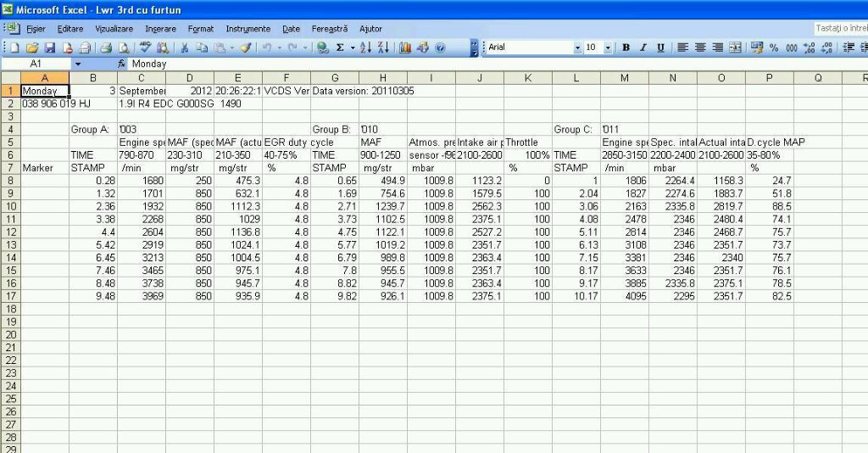Open the Arial font name dropdown
The height and width of the screenshot is (453, 868).
click(x=578, y=48)
